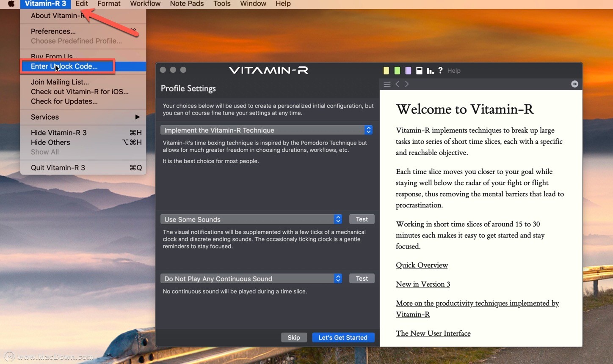
Task: Click 'No continuous sound will be played' text
Action: coord(235,291)
